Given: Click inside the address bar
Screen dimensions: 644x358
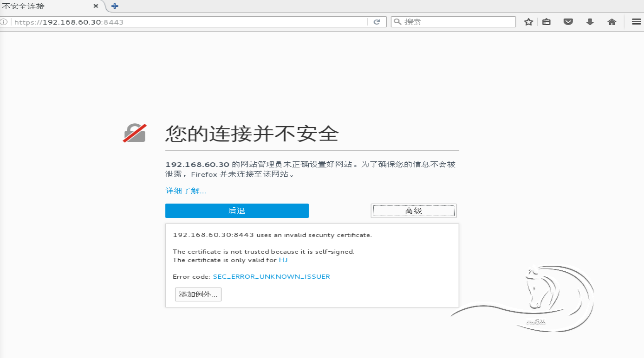Looking at the screenshot, I should point(186,21).
